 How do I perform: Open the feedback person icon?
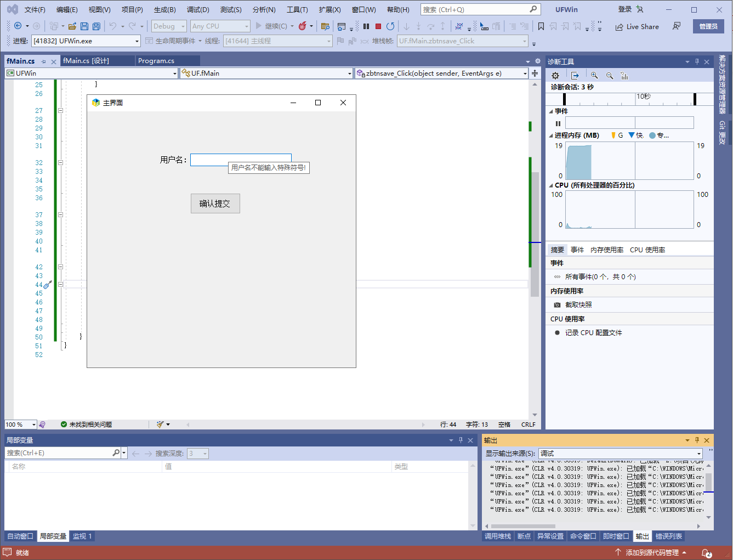click(677, 26)
